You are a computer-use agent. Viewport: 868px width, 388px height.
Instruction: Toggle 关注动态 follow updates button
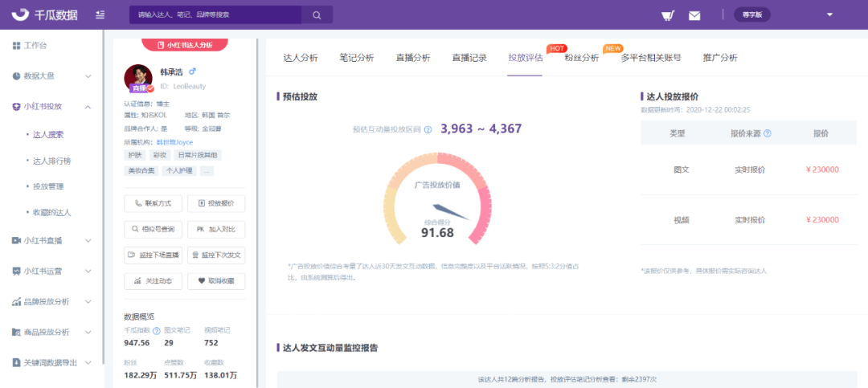coord(154,281)
